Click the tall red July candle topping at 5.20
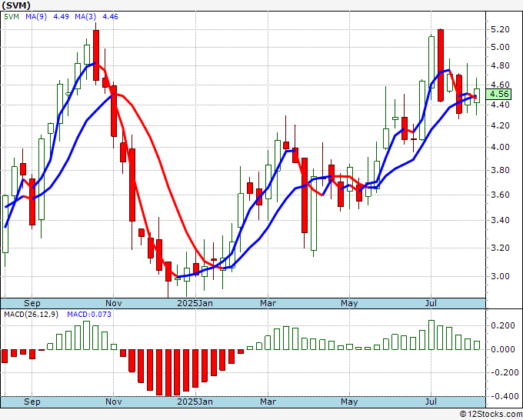The height and width of the screenshot is (420, 523). [441, 65]
